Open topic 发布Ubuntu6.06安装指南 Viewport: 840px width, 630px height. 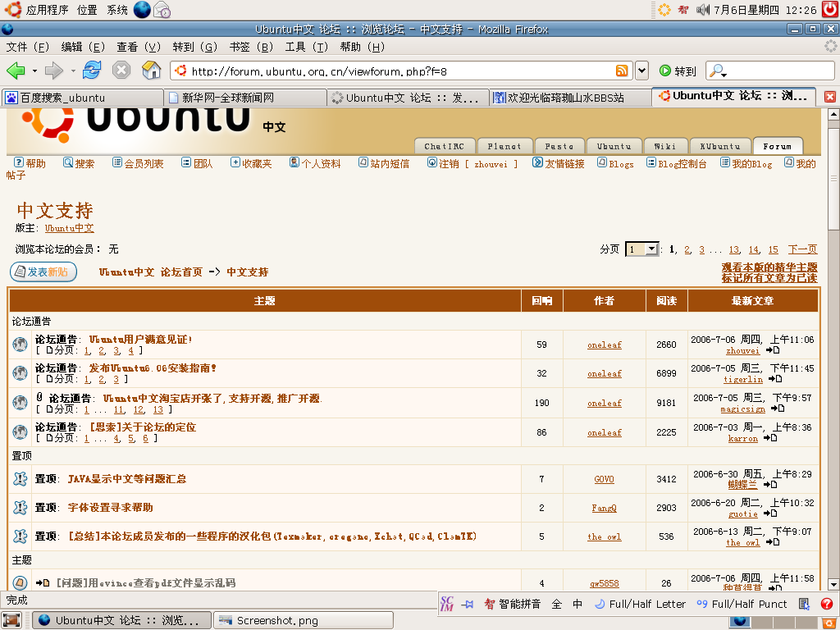click(153, 368)
